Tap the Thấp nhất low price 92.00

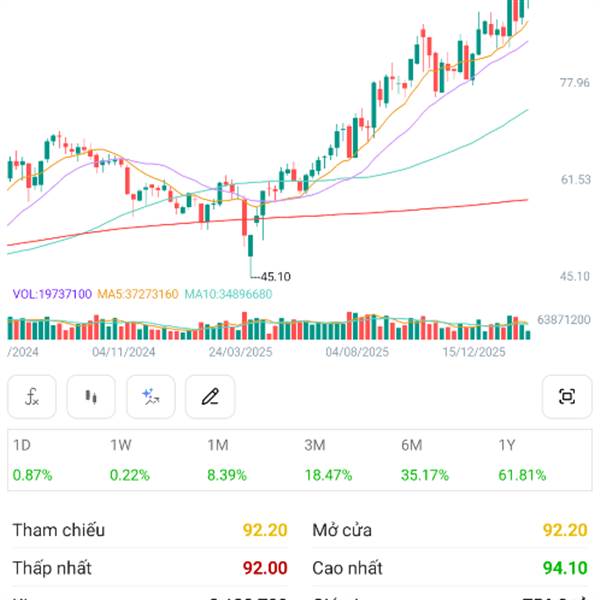265,568
